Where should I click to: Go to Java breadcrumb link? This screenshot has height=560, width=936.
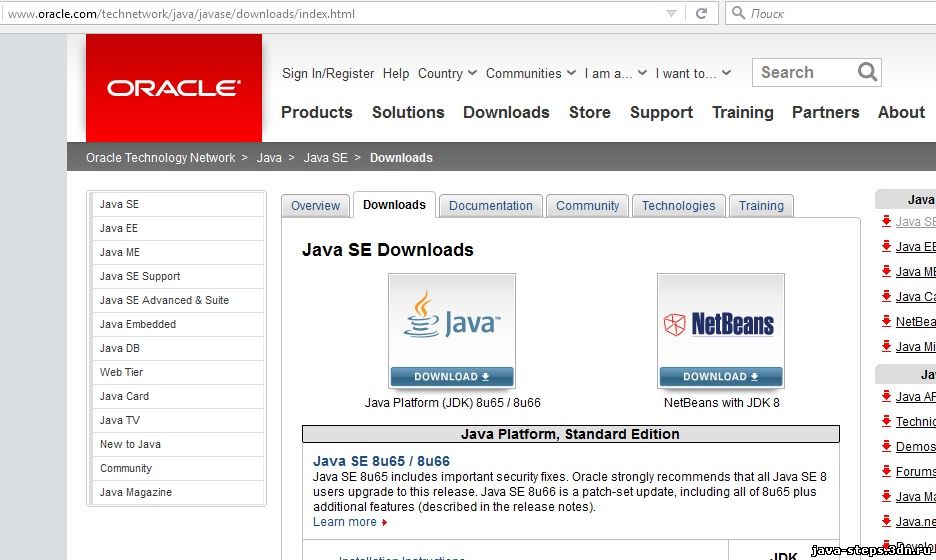pyautogui.click(x=269, y=158)
